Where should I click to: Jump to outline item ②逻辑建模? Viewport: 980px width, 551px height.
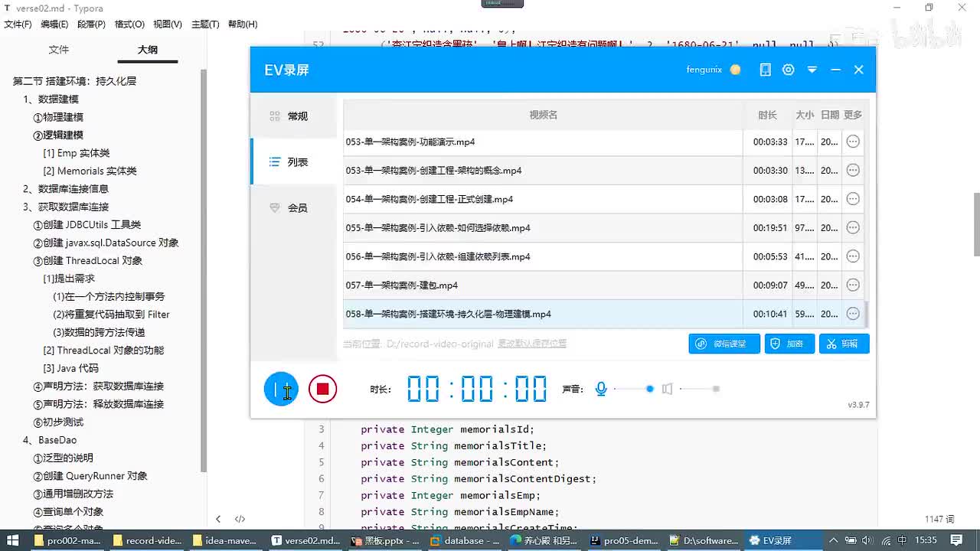point(58,135)
